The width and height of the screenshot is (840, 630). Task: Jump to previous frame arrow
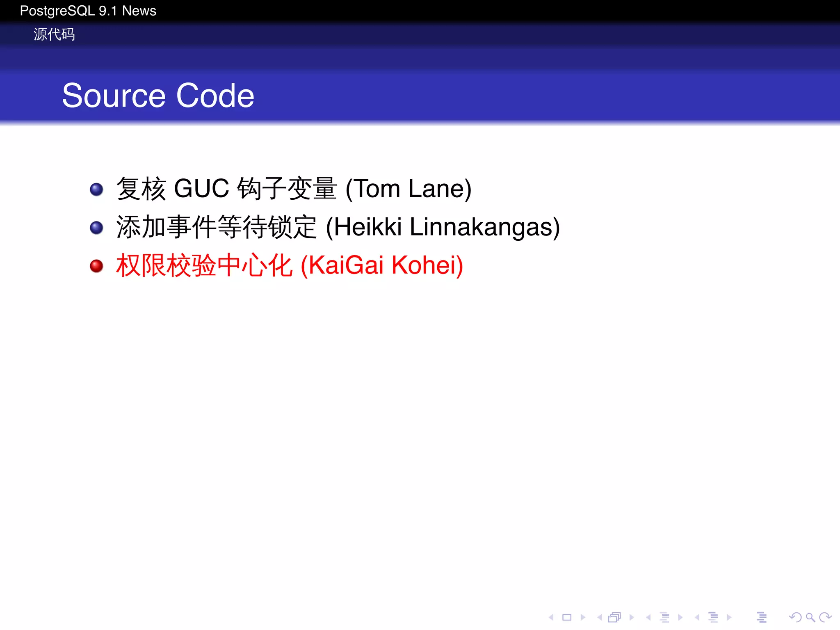[x=600, y=617]
